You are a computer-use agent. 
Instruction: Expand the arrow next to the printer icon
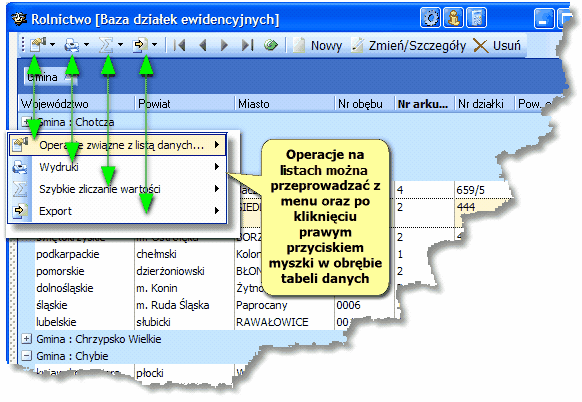[x=86, y=45]
